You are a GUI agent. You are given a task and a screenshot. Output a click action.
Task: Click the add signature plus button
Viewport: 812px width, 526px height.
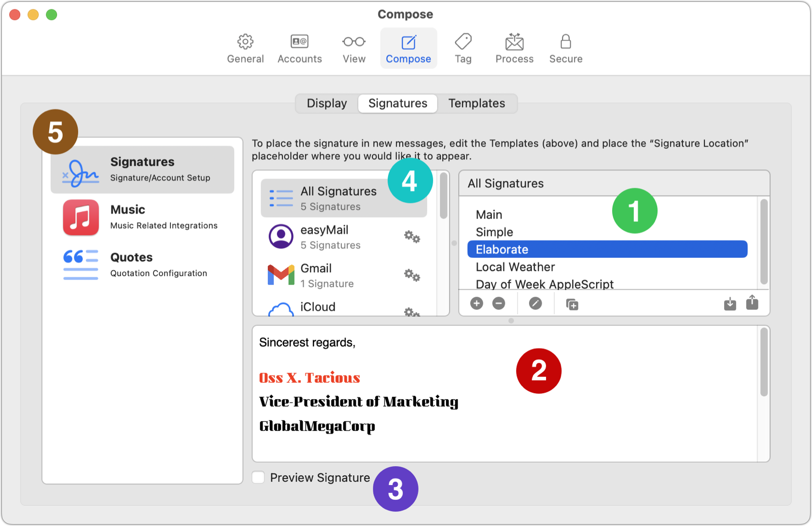point(476,304)
